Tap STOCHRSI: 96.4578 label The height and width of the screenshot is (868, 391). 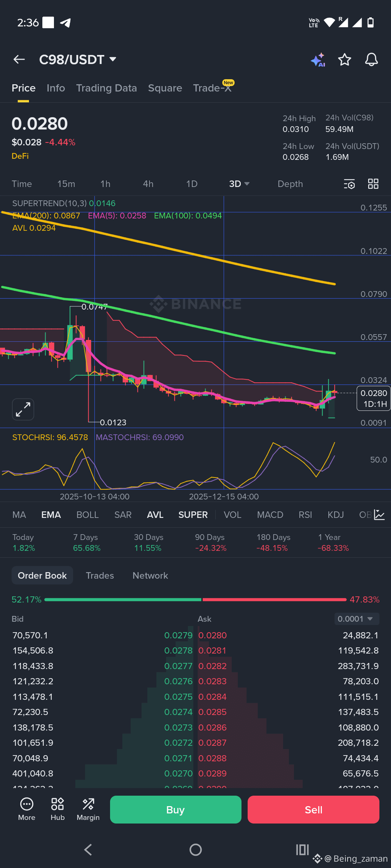pyautogui.click(x=50, y=437)
